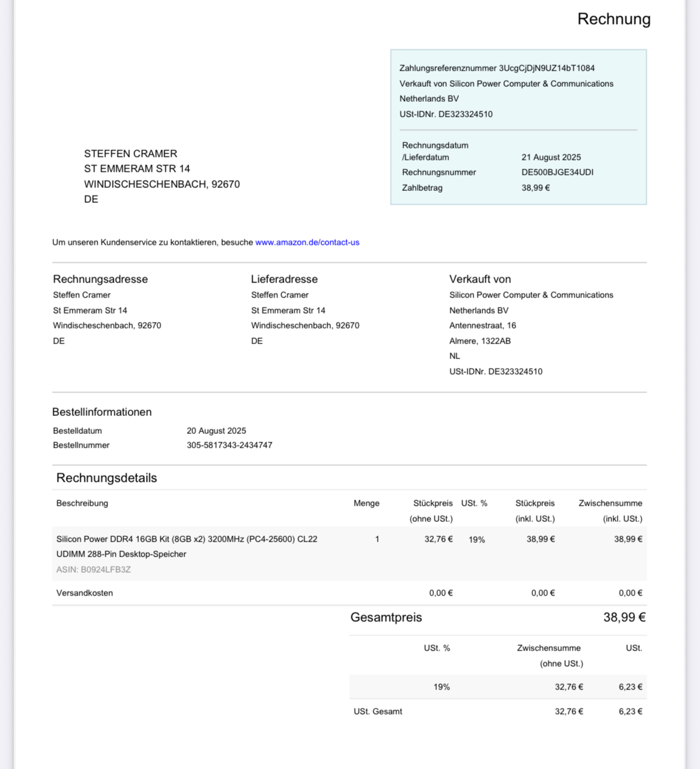
Task: Select the Versandkosten row label
Action: pos(84,593)
